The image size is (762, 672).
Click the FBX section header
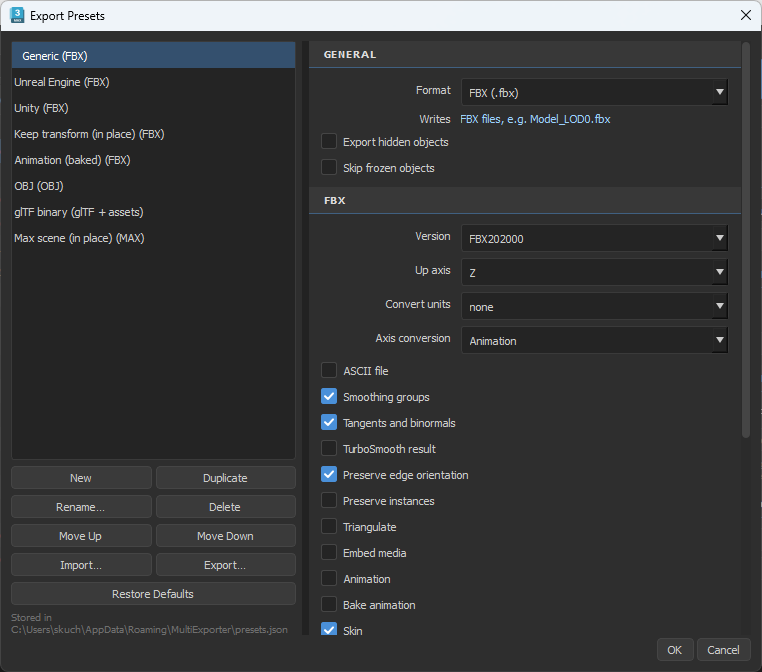[x=525, y=200]
